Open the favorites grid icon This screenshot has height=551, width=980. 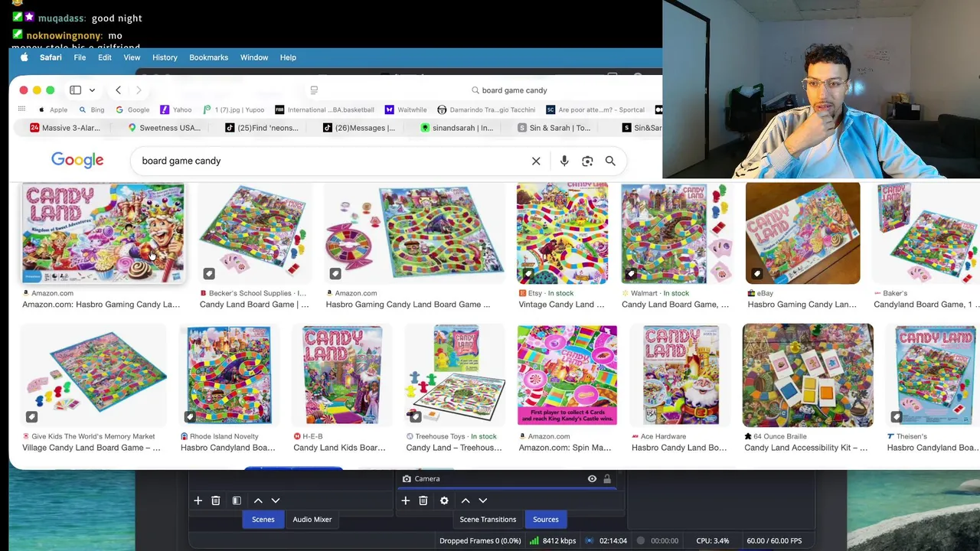point(21,109)
